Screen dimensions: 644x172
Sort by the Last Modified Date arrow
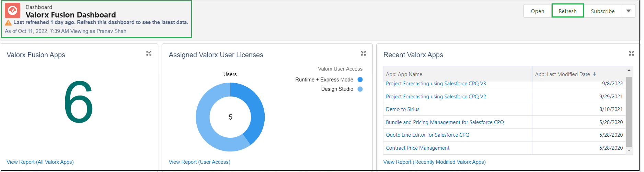[x=595, y=74]
